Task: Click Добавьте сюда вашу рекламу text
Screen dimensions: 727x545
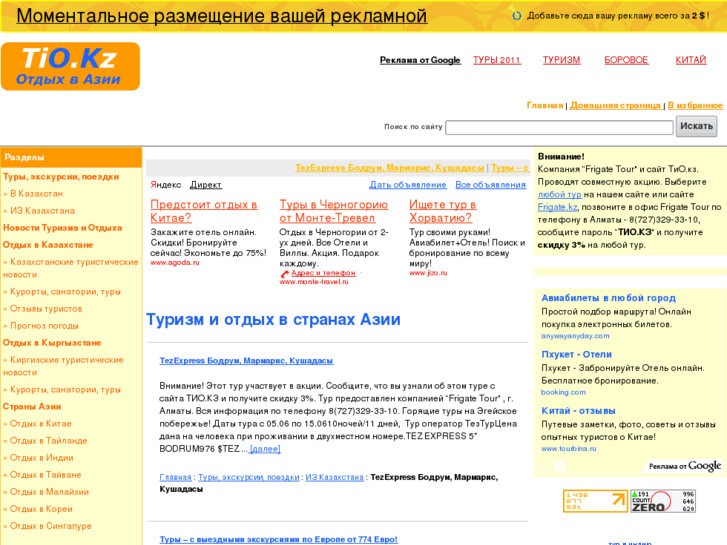Action: tap(618, 16)
